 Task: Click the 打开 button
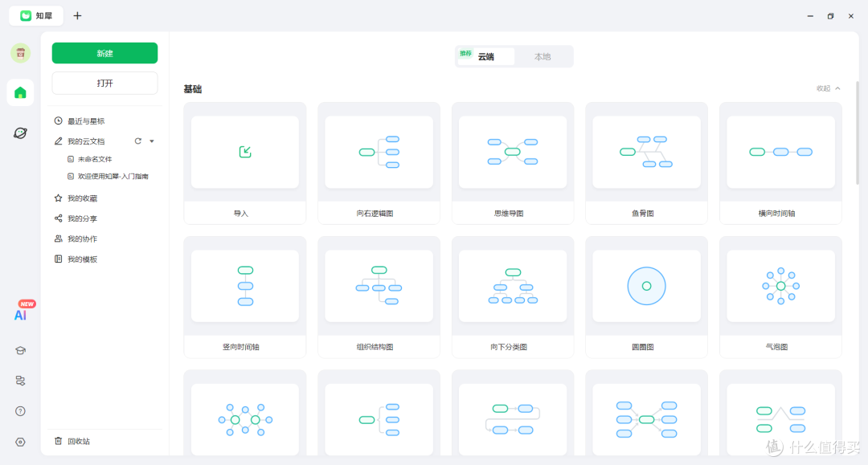coord(104,83)
